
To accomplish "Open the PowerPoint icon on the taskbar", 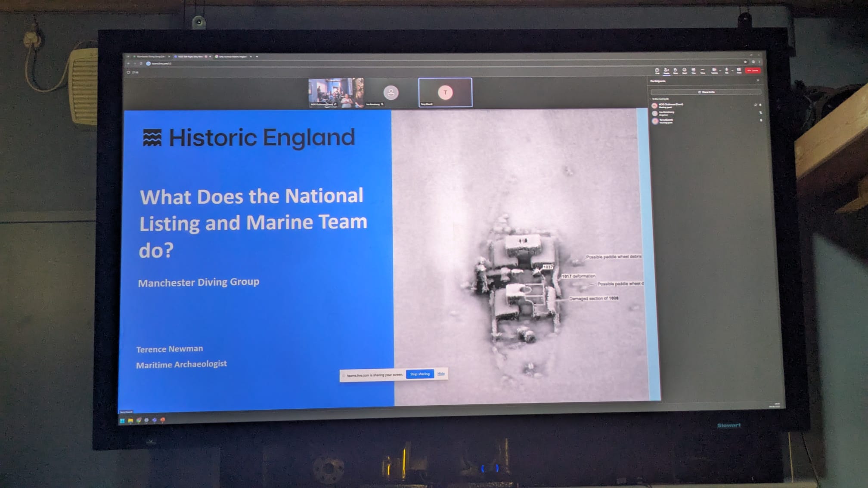I will point(163,420).
